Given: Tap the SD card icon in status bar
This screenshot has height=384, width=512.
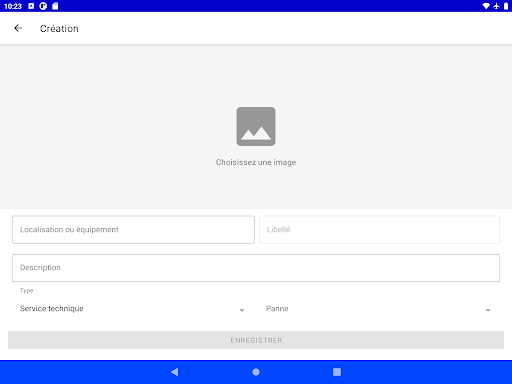Looking at the screenshot, I should click(55, 6).
